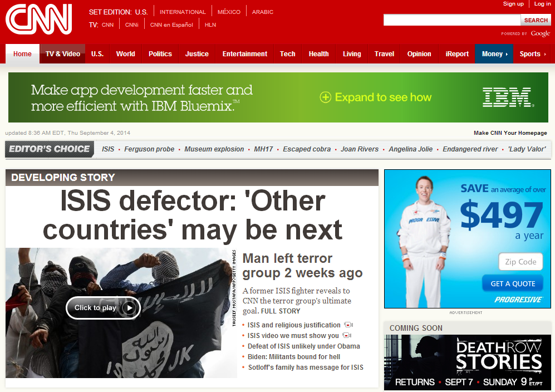Image resolution: width=555 pixels, height=392 pixels.
Task: Go to the Tech section
Action: [x=287, y=54]
